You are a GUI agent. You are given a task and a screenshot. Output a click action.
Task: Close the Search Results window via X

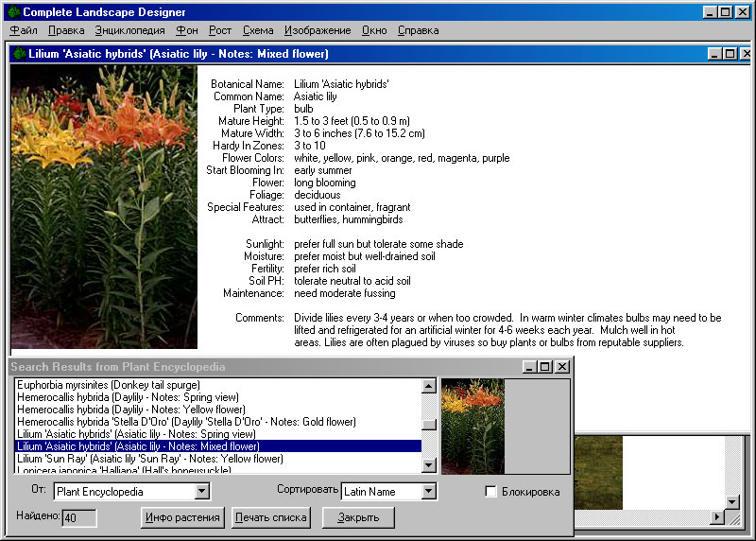click(561, 367)
